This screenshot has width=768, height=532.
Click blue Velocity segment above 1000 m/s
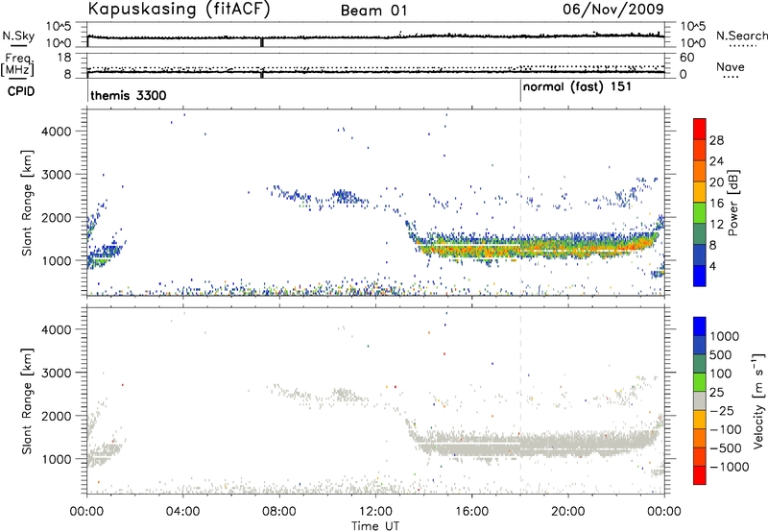point(700,326)
